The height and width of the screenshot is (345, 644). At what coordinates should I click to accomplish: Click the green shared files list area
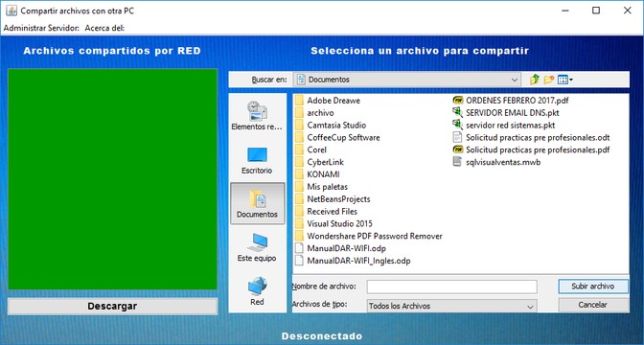pos(112,179)
